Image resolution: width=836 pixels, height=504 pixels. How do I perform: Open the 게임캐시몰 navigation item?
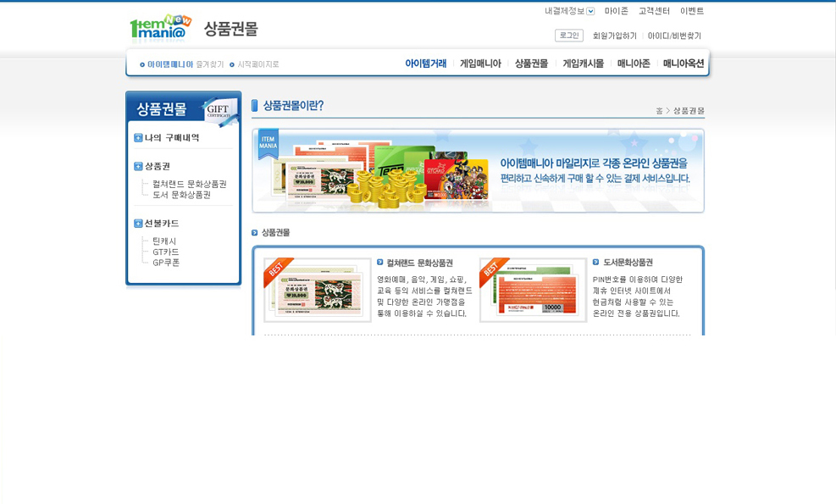click(x=583, y=64)
